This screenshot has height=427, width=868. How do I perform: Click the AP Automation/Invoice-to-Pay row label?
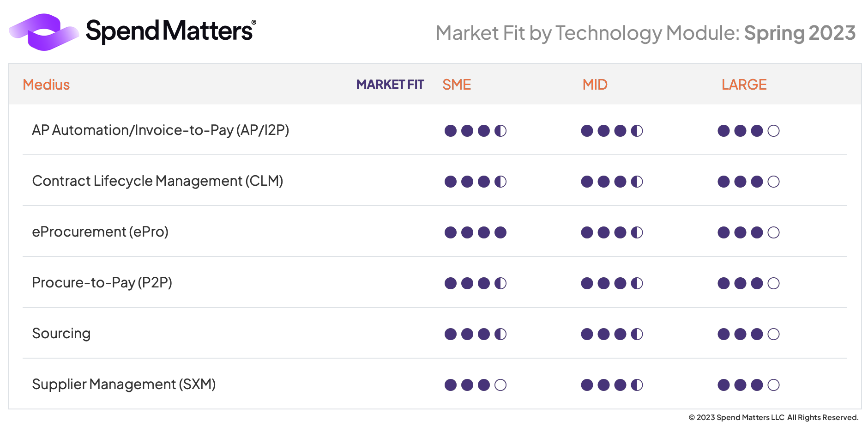[160, 130]
